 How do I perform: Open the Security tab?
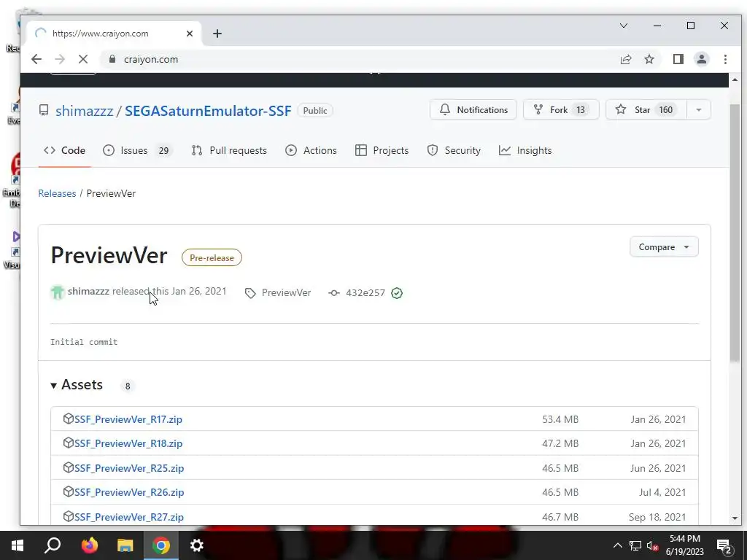pyautogui.click(x=454, y=150)
